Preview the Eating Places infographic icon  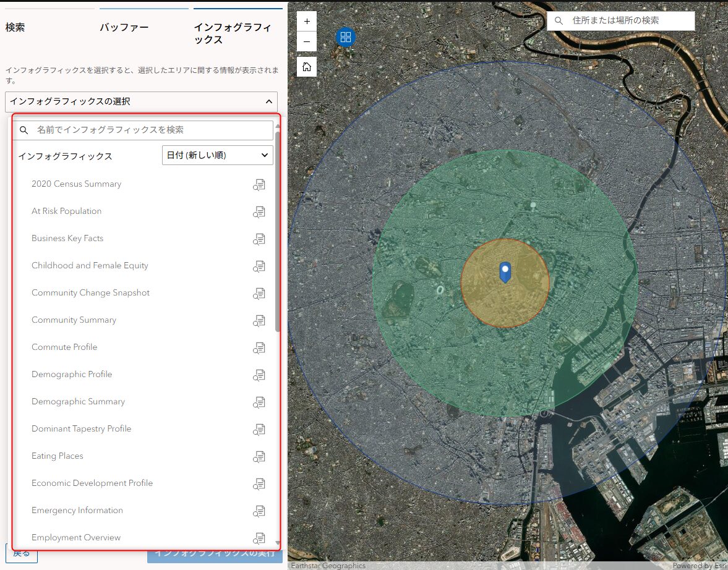(x=259, y=457)
